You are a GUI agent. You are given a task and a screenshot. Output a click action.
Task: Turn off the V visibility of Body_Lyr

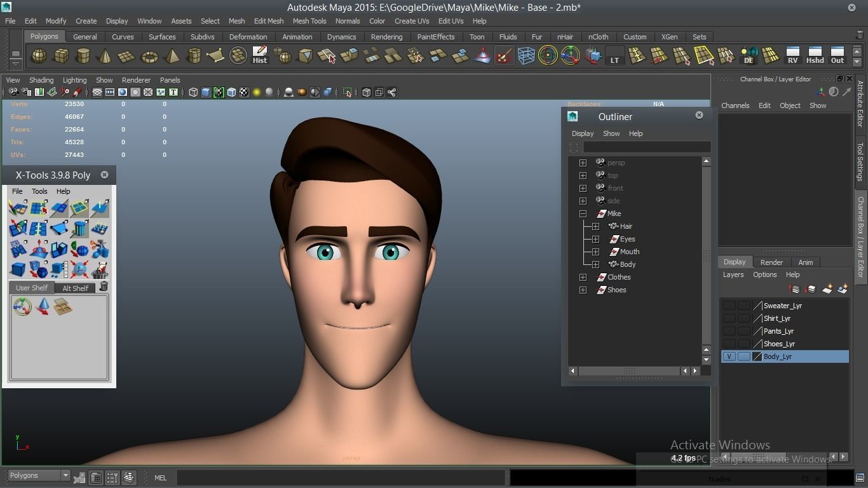pos(729,356)
